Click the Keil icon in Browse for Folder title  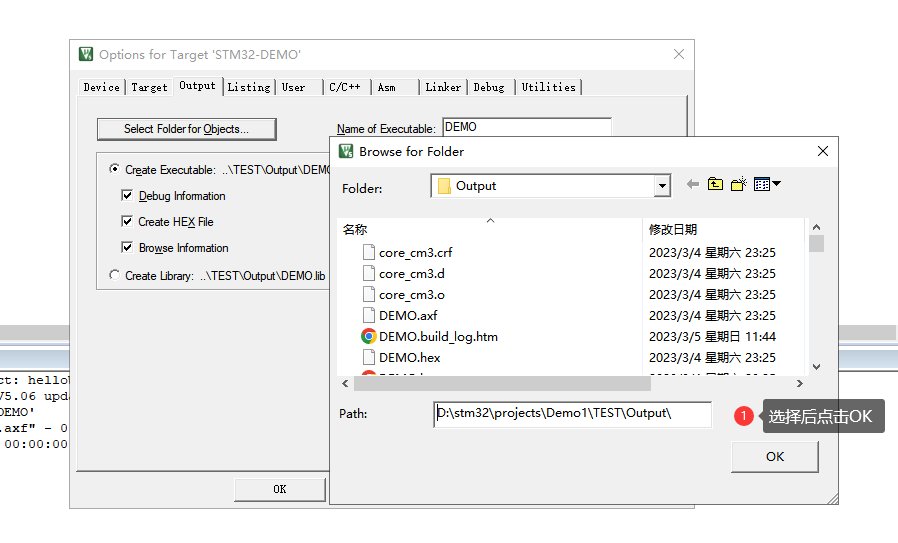click(x=346, y=151)
